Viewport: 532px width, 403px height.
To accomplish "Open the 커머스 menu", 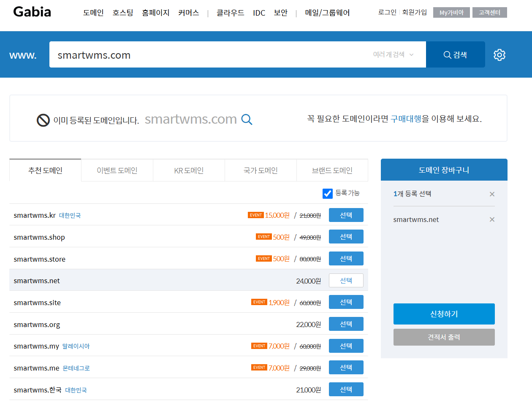I will click(189, 13).
